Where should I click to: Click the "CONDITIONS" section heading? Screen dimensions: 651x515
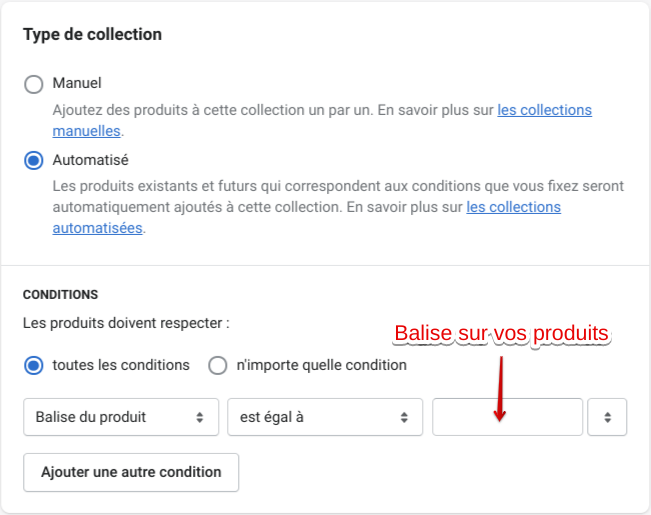60,295
